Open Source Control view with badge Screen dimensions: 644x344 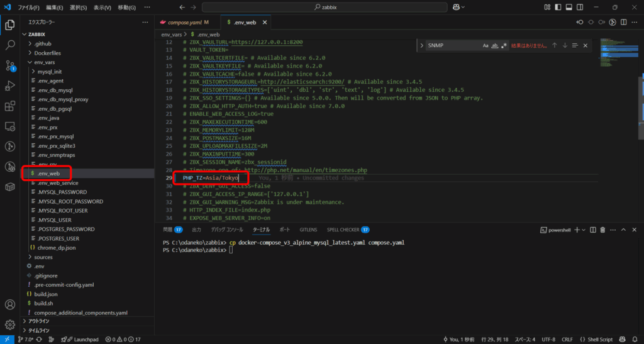coord(10,65)
